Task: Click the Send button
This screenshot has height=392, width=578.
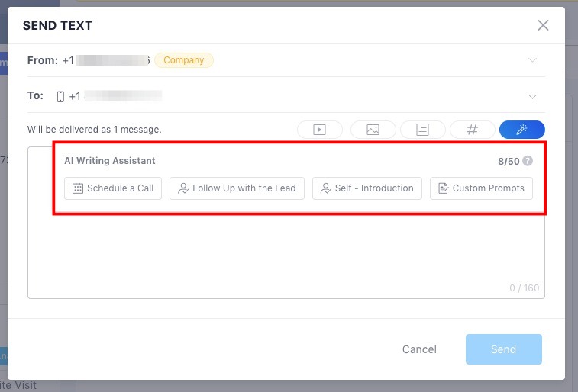Action: click(503, 349)
